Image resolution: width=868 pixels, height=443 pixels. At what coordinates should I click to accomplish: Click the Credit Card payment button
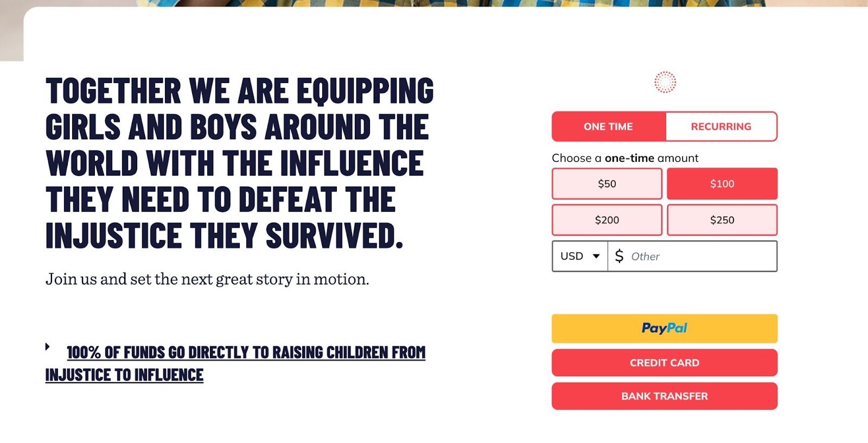[665, 363]
